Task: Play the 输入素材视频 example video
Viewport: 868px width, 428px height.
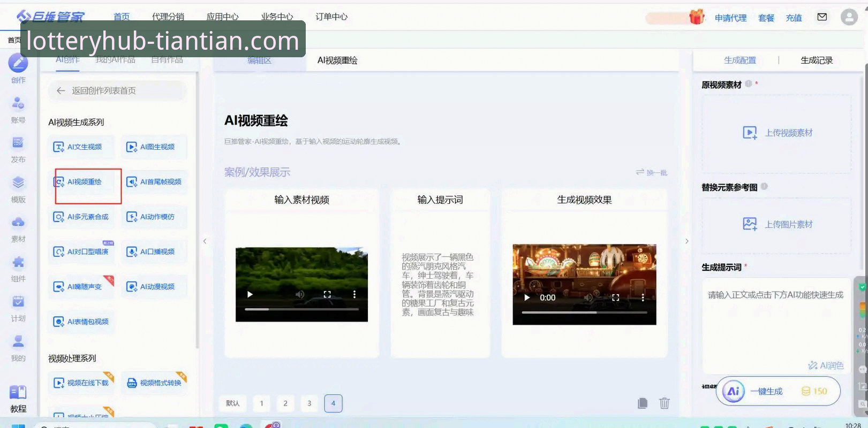Action: point(250,294)
